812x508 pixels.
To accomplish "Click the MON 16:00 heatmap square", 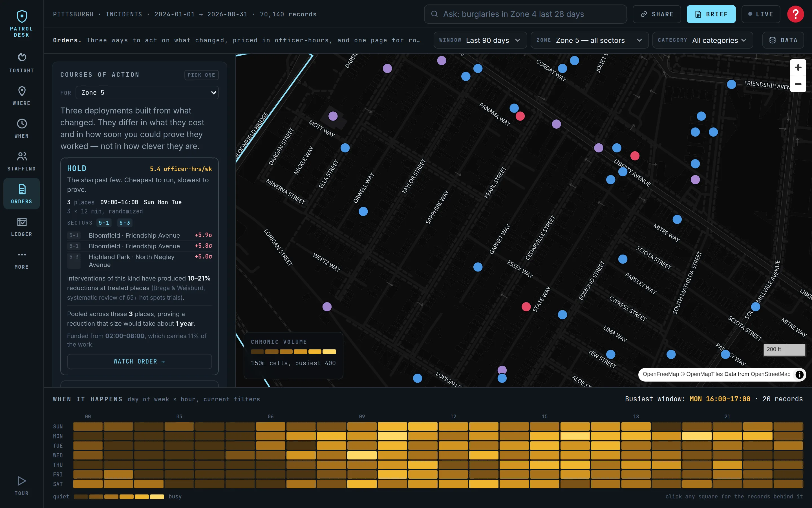I will pyautogui.click(x=575, y=436).
